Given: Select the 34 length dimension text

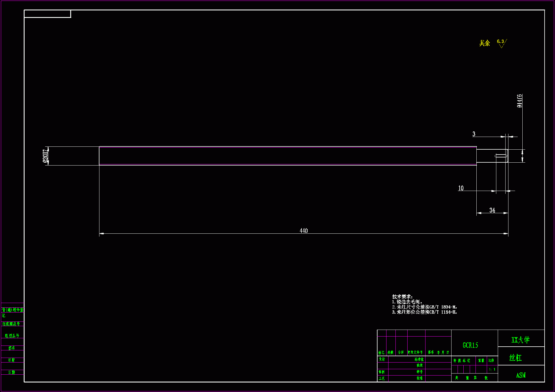Looking at the screenshot, I should pyautogui.click(x=492, y=210).
